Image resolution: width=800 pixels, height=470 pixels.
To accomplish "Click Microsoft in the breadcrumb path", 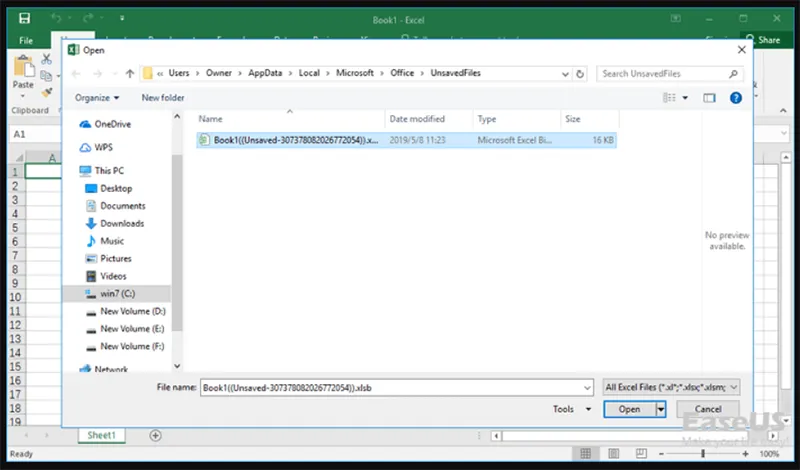I will 355,73.
